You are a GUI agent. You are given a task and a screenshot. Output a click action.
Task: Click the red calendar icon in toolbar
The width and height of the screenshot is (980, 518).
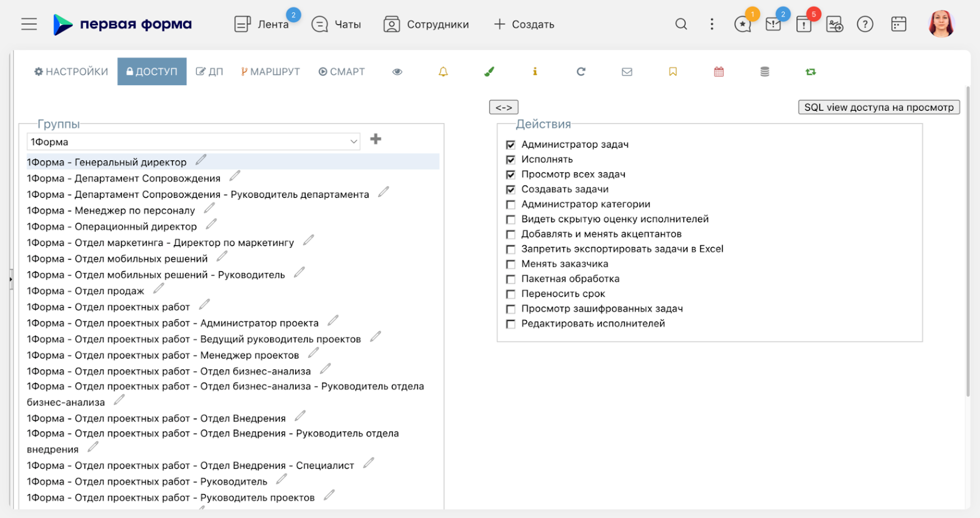pyautogui.click(x=718, y=72)
